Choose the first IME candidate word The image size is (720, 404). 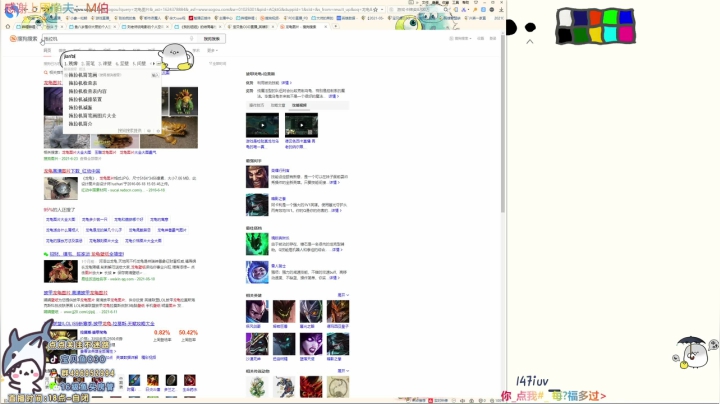71,63
